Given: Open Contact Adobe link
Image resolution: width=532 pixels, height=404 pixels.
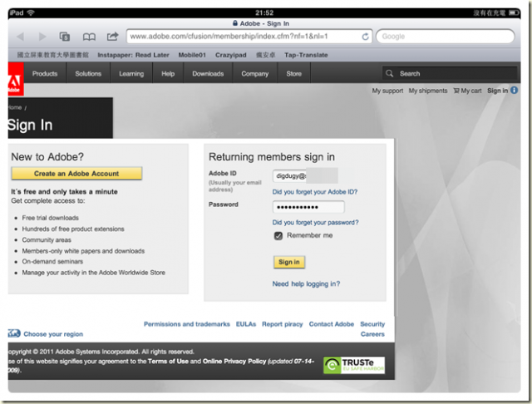Looking at the screenshot, I should click(332, 324).
